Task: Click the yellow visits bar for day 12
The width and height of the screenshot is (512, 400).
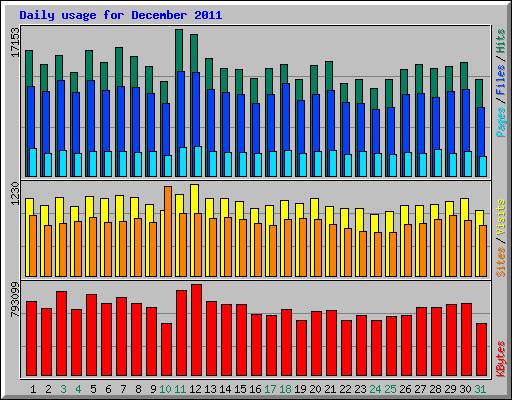Action: coord(195,199)
